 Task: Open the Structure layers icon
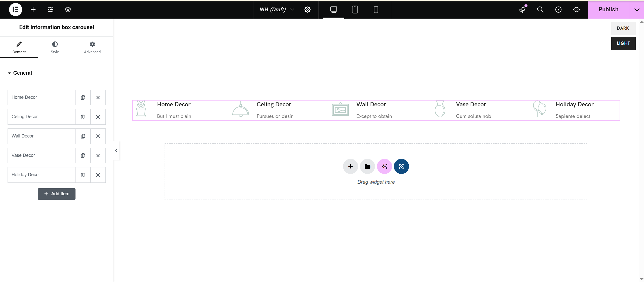click(x=68, y=10)
